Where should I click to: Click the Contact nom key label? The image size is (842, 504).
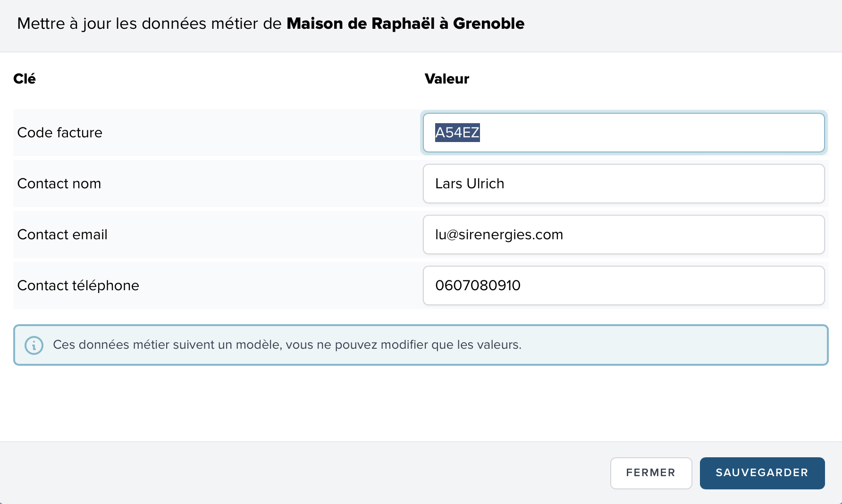(59, 184)
